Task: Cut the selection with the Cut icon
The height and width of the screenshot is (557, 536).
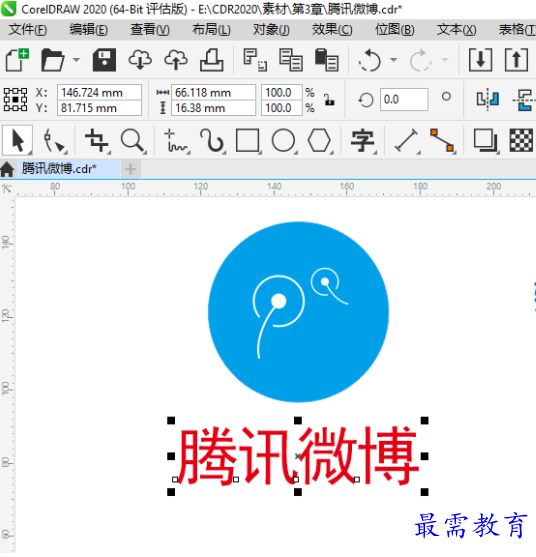Action: (x=255, y=60)
